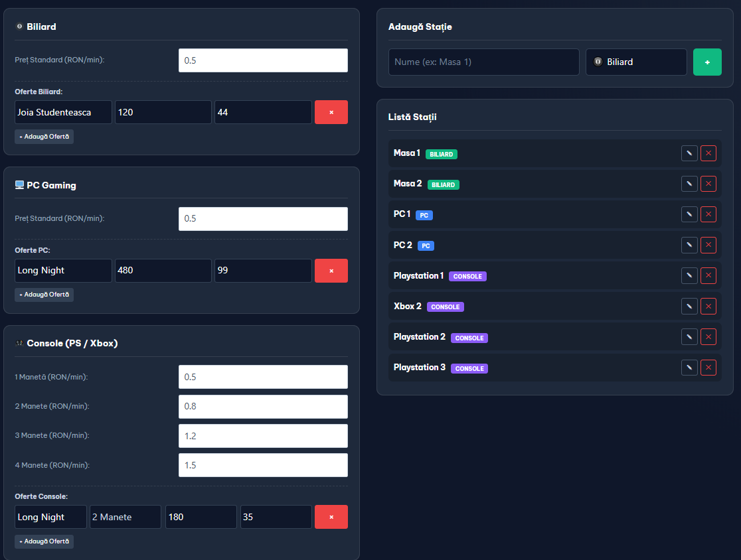Delete the Masa 2 station
The width and height of the screenshot is (741, 560).
pyautogui.click(x=708, y=184)
